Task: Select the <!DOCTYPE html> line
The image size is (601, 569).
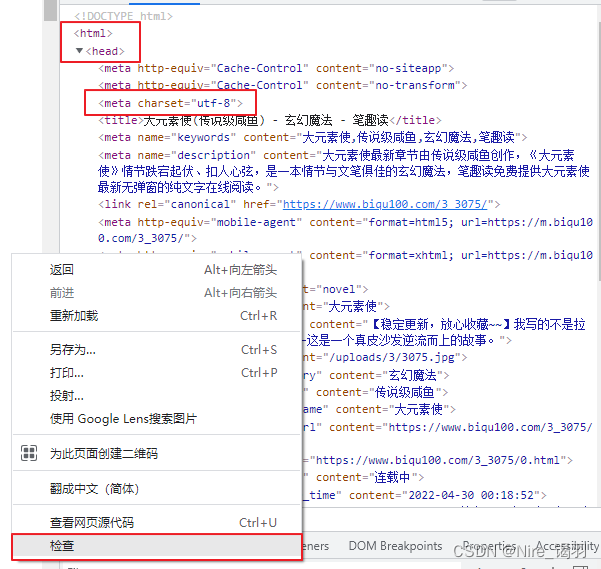Action: (123, 16)
